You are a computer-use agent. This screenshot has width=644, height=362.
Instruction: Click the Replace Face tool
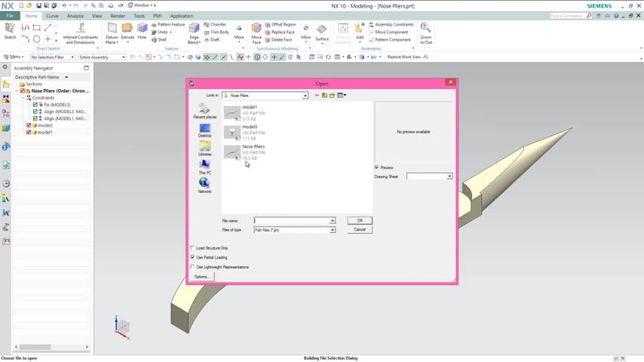point(280,32)
